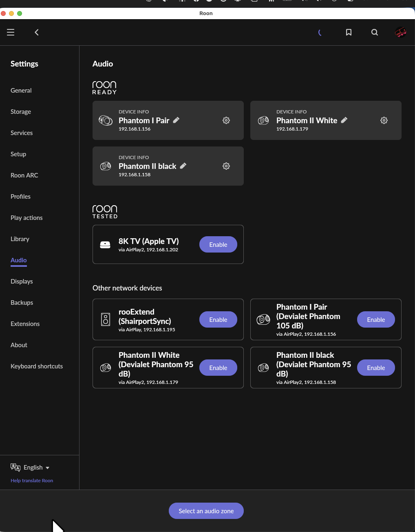Screen dimensions: 415x532
Task: Click the Help translate Roon link
Action: point(32,481)
